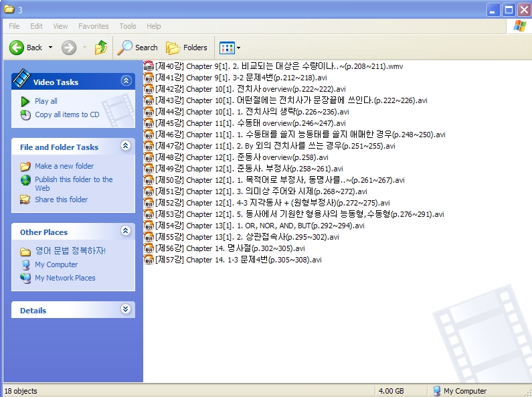
Task: Open the View menu
Action: click(60, 26)
